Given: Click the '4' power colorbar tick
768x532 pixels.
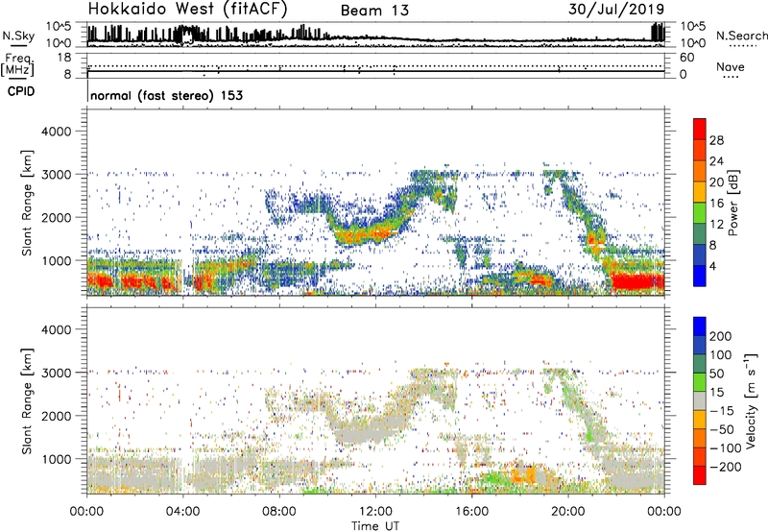Looking at the screenshot, I should point(712,266).
